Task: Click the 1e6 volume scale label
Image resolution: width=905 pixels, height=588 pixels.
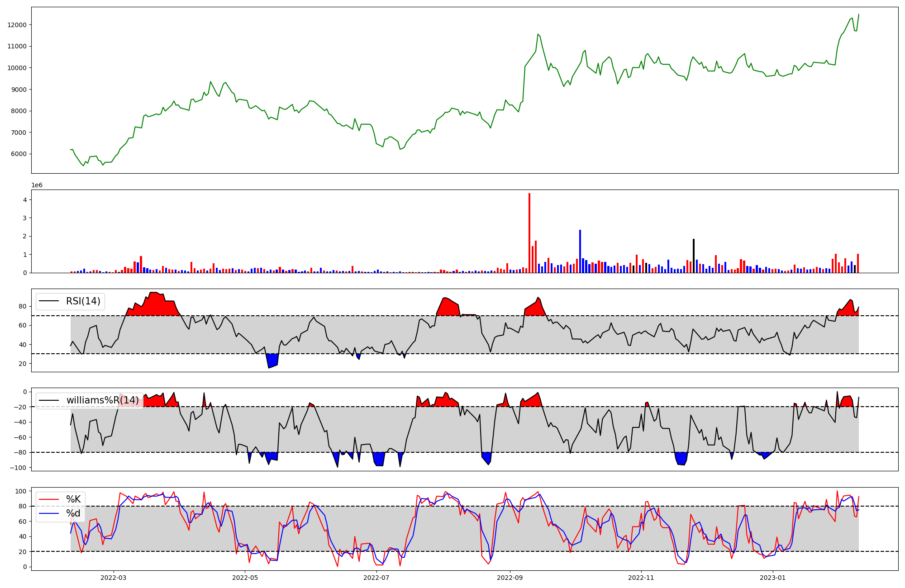Action: (x=37, y=185)
